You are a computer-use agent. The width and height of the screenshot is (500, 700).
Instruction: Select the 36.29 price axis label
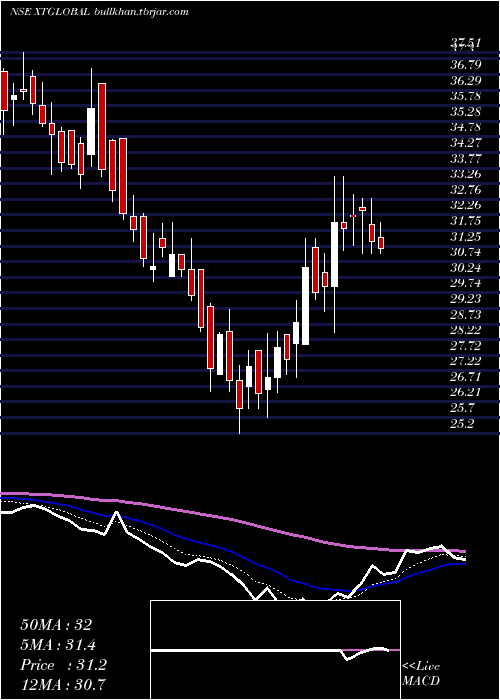tap(465, 81)
